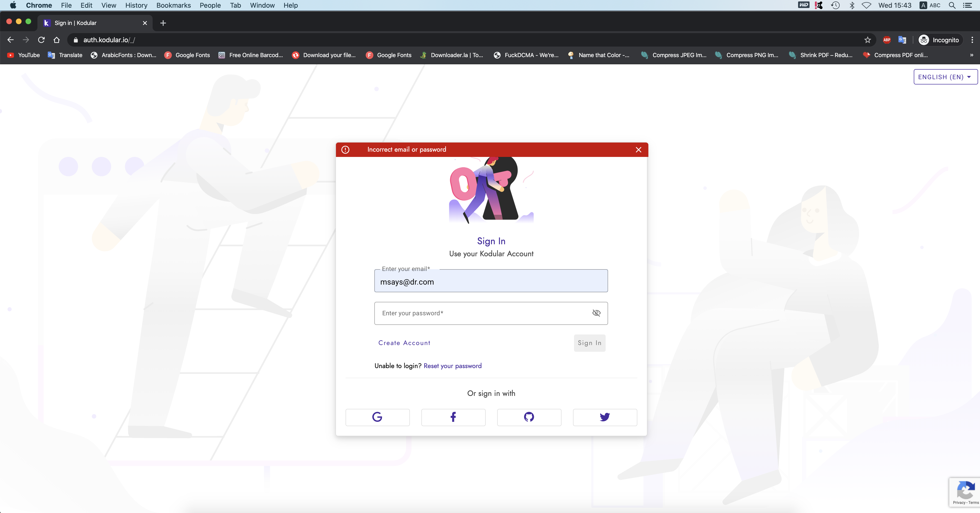Sign in with the Twitter icon button
This screenshot has height=513, width=980.
[604, 417]
